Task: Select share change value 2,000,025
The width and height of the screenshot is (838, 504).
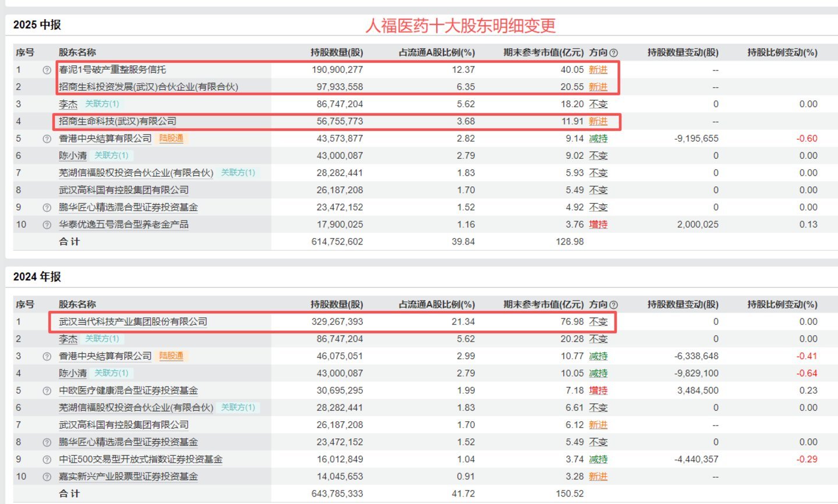Action: click(x=698, y=225)
